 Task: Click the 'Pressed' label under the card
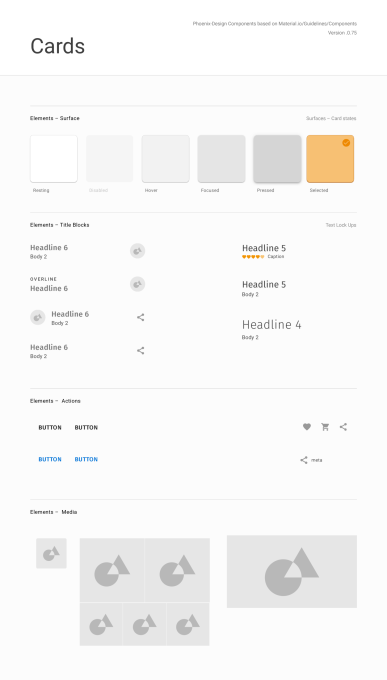tap(266, 190)
